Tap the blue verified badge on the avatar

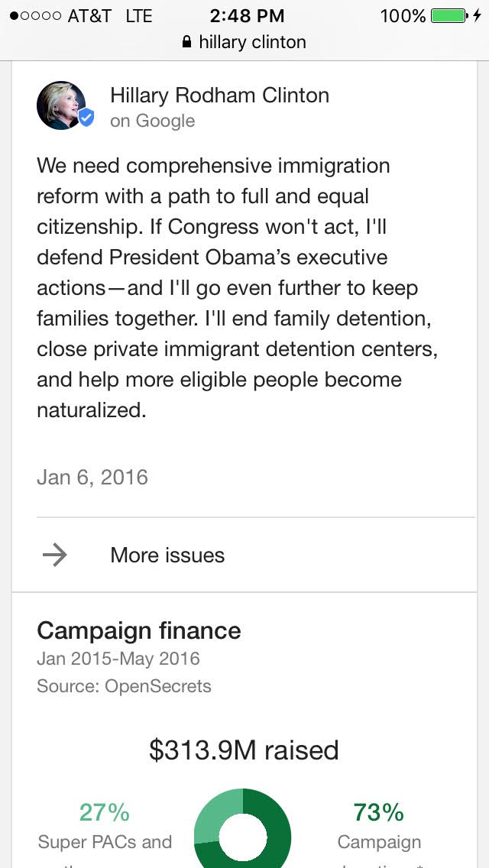tap(86, 118)
